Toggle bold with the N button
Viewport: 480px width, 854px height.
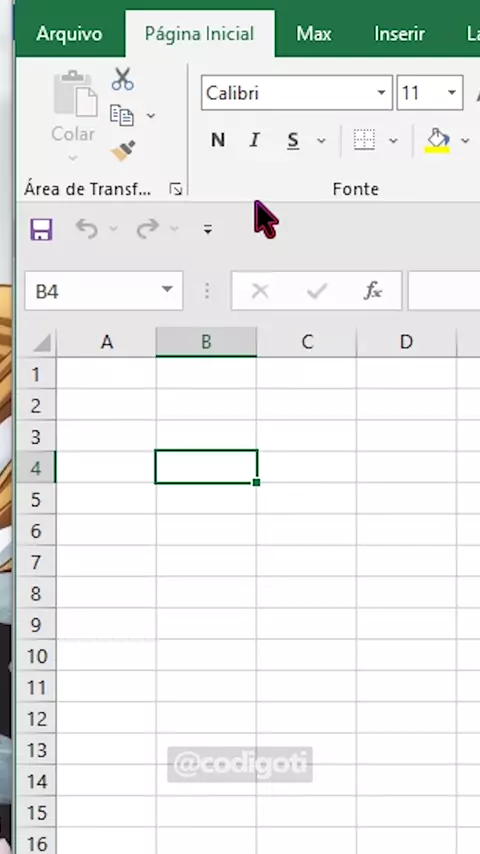click(218, 141)
